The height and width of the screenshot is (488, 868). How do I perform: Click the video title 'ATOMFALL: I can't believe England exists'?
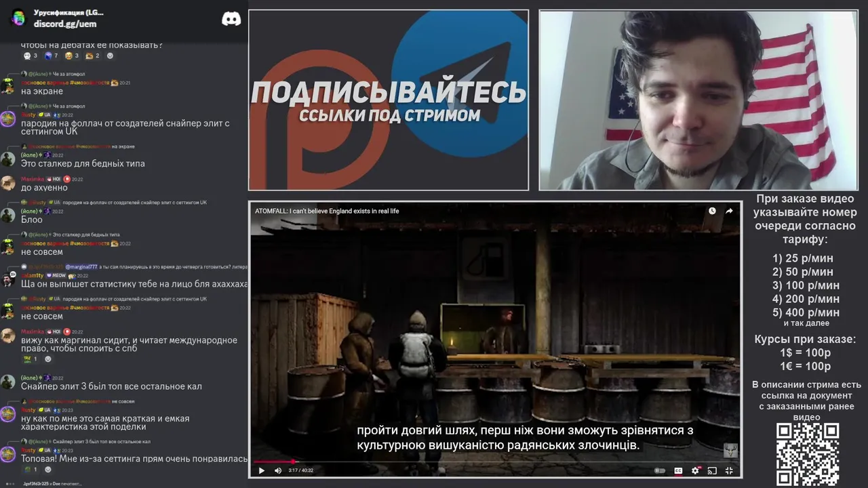point(327,211)
